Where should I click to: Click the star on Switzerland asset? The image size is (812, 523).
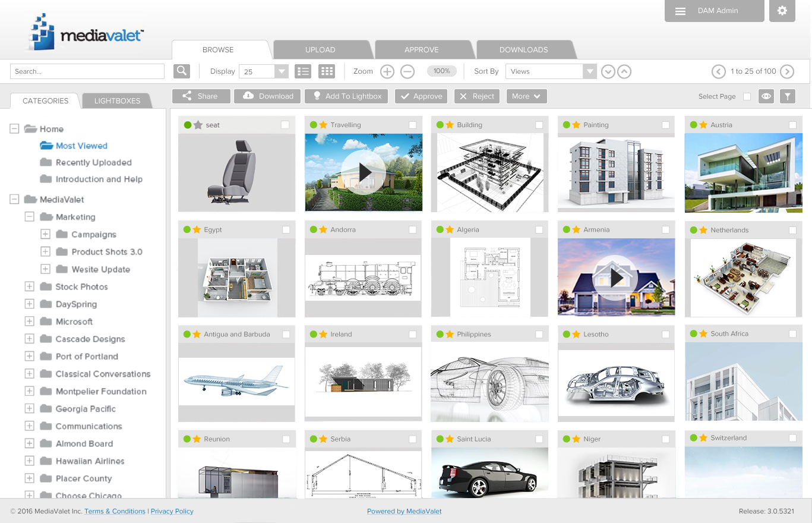[703, 438]
